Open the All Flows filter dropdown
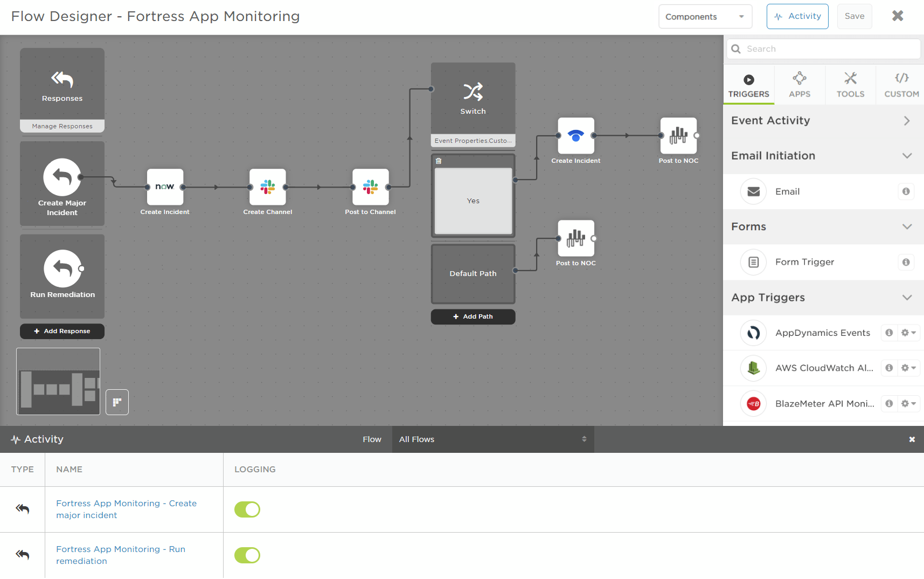This screenshot has width=924, height=579. tap(492, 439)
